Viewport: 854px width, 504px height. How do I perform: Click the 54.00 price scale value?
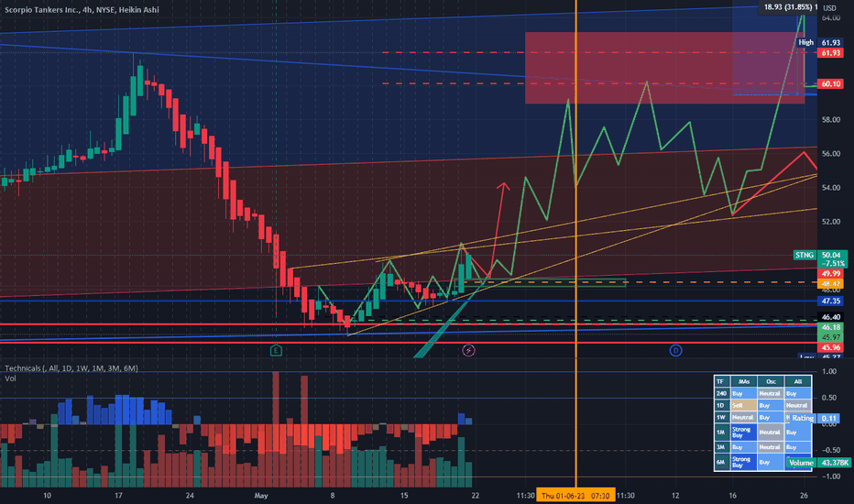tap(830, 188)
